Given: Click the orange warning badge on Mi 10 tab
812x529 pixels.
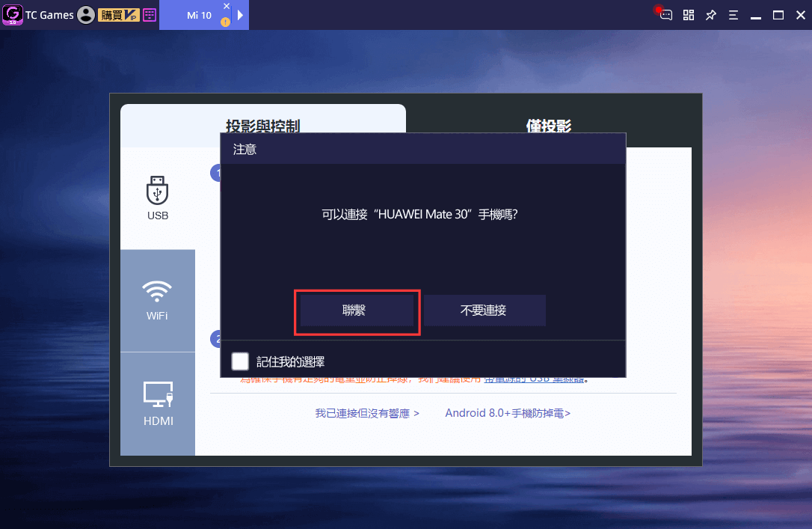Looking at the screenshot, I should coord(225,22).
